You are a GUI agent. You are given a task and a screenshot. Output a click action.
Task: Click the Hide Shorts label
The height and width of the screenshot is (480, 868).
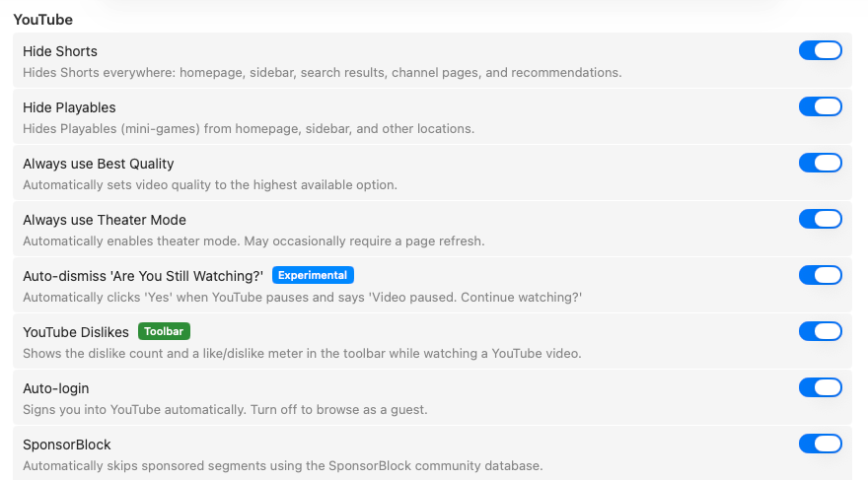[60, 51]
